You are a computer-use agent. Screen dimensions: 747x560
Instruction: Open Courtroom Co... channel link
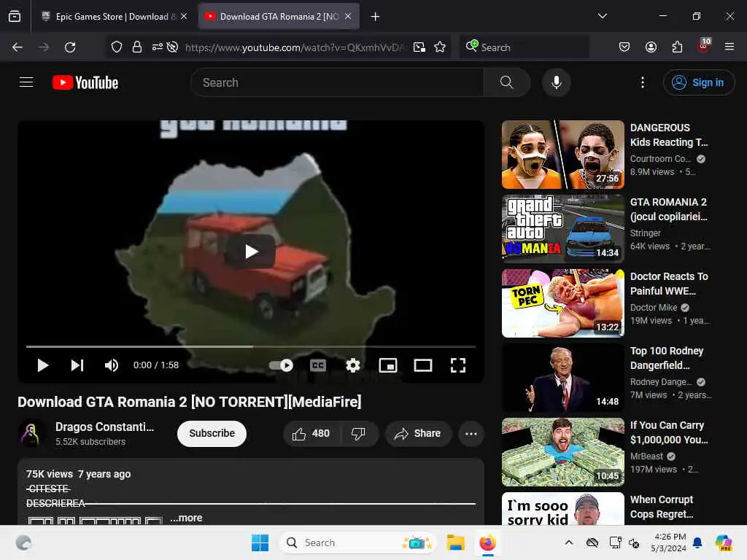click(660, 158)
